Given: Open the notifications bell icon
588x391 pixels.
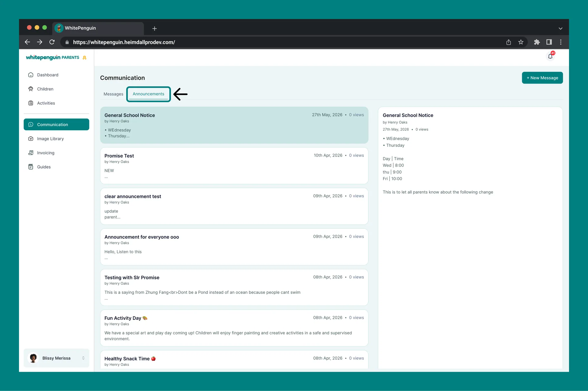Looking at the screenshot, I should (550, 56).
